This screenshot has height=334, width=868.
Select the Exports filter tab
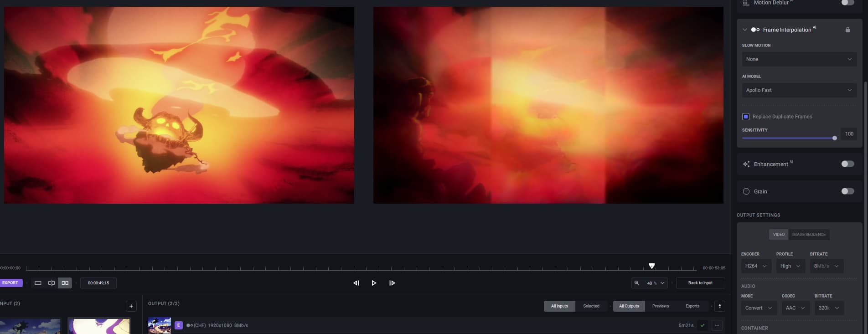point(692,306)
